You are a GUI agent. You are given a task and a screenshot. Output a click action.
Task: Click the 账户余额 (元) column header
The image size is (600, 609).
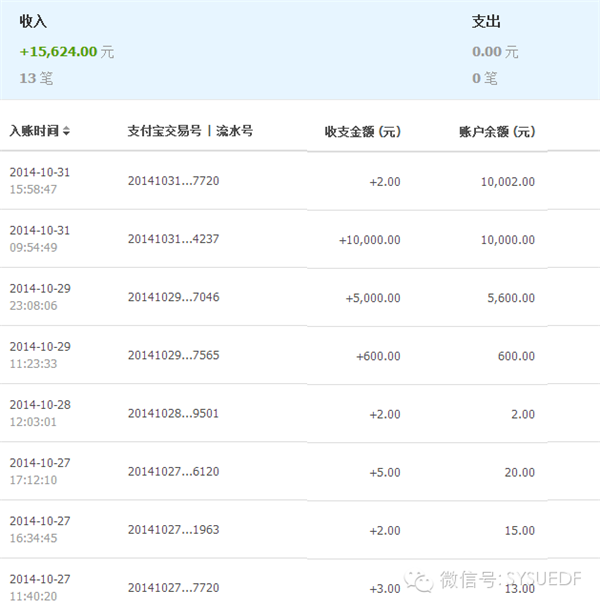tap(496, 131)
